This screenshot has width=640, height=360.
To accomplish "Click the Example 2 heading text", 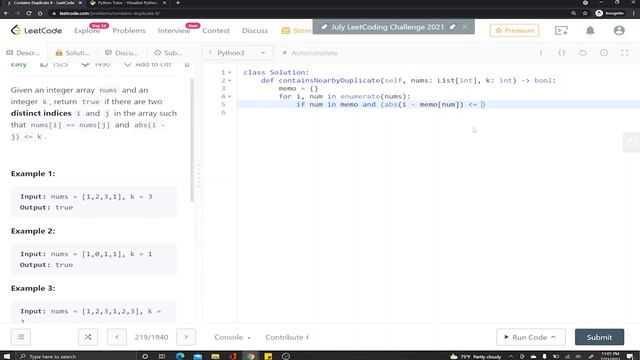I will click(33, 231).
